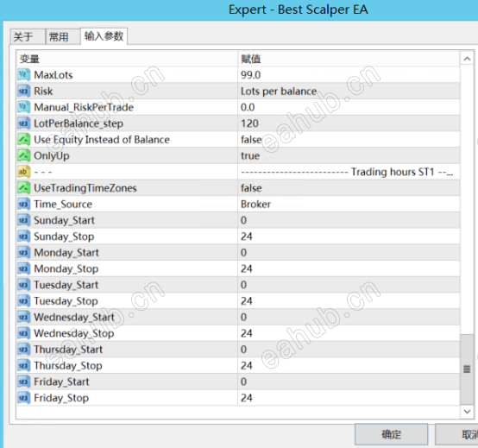
Task: Click the Use Equity Instead of Balance boolean icon
Action: click(x=24, y=140)
